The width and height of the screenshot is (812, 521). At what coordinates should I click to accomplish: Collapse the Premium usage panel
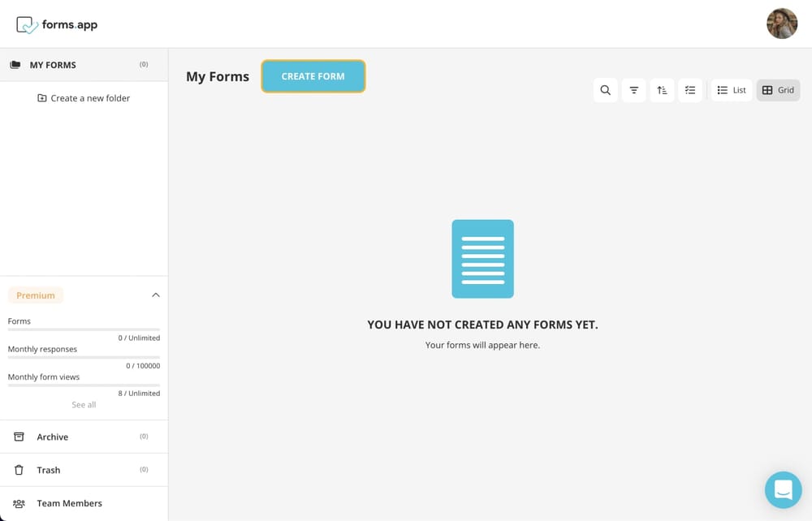pyautogui.click(x=156, y=295)
